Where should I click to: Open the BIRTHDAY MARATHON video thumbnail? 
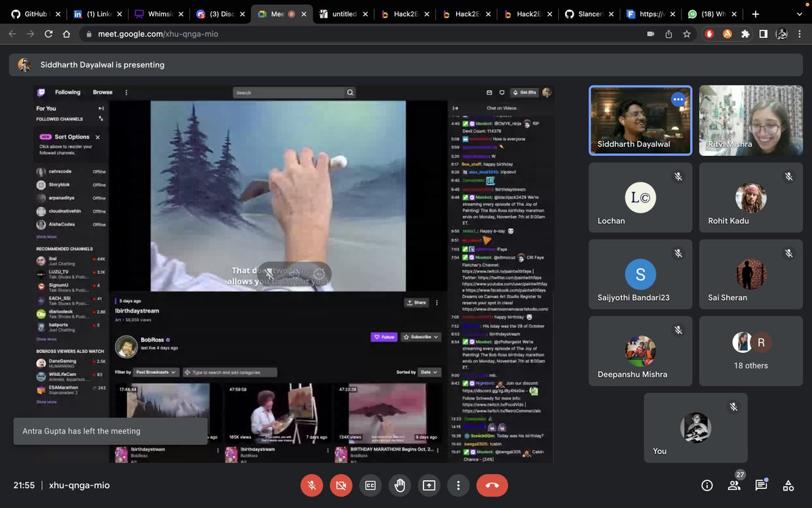tap(388, 413)
